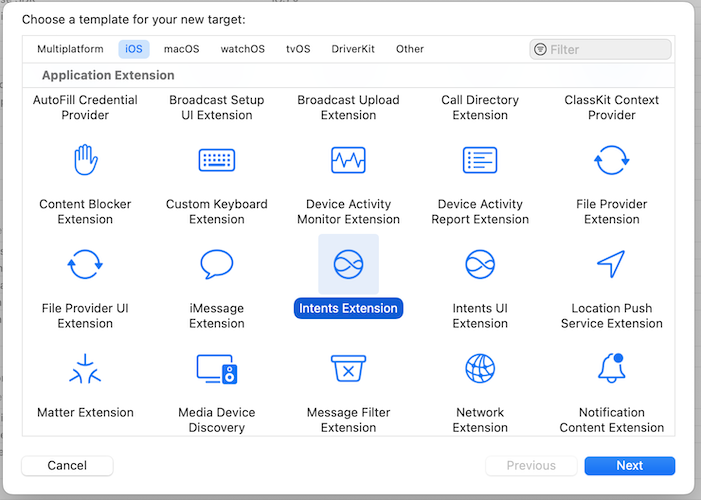Click the Intents Extension selected label
The image size is (701, 500).
[348, 308]
